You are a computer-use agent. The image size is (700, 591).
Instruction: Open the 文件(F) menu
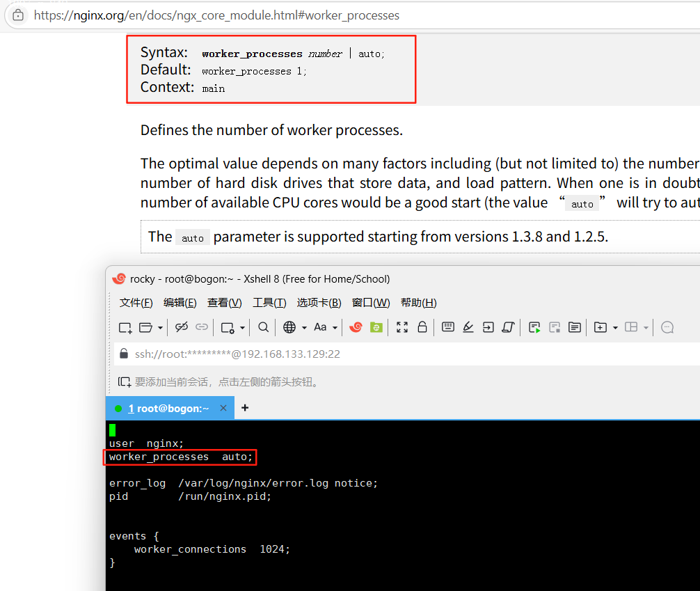[136, 303]
